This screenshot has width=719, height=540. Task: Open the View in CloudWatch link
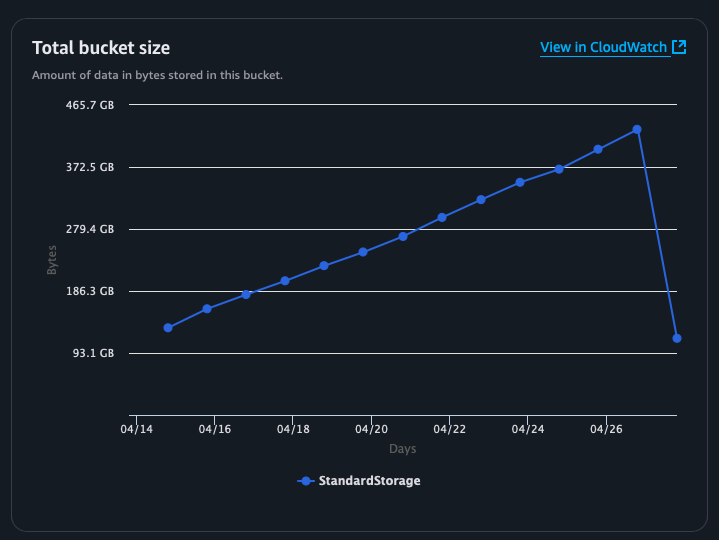point(613,47)
